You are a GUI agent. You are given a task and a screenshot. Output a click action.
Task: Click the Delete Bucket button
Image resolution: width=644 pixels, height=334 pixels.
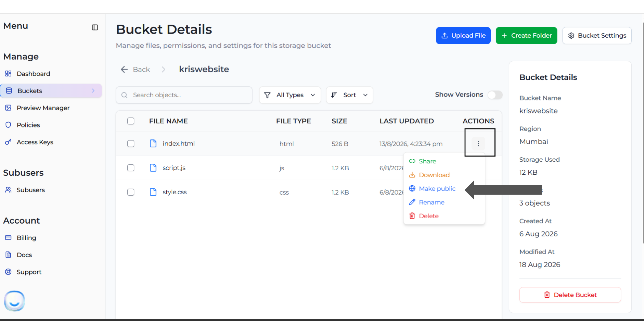tap(570, 295)
